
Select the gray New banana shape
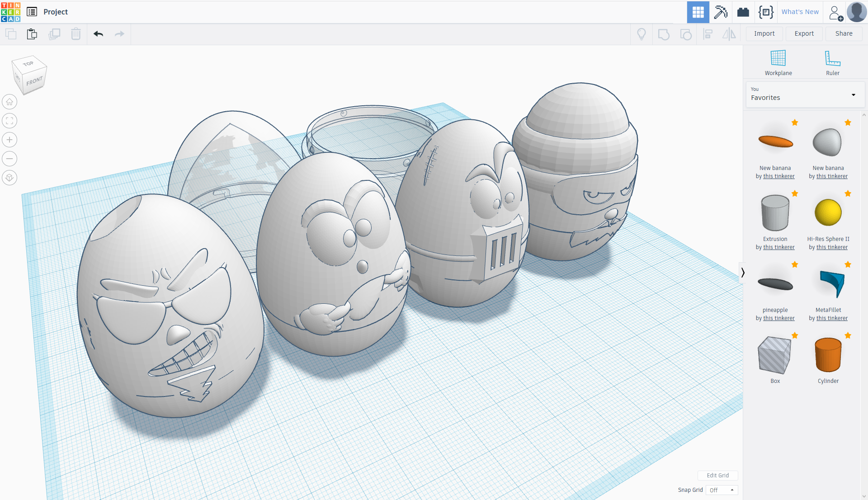(x=827, y=142)
